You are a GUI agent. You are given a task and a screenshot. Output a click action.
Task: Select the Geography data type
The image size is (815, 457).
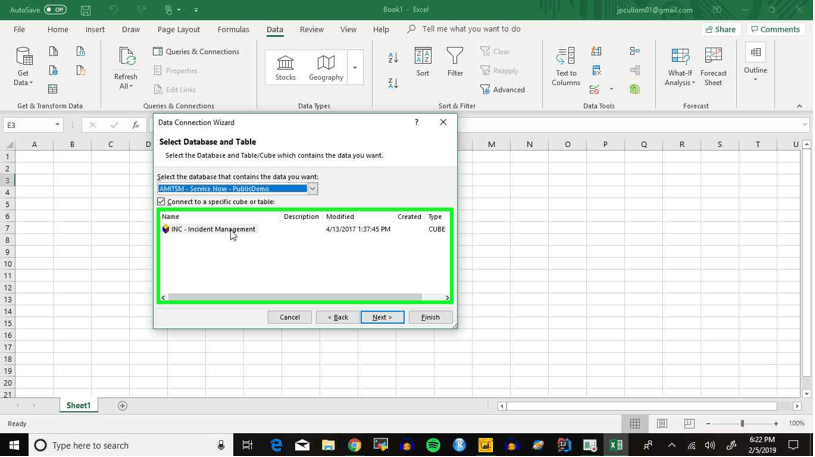click(x=326, y=68)
